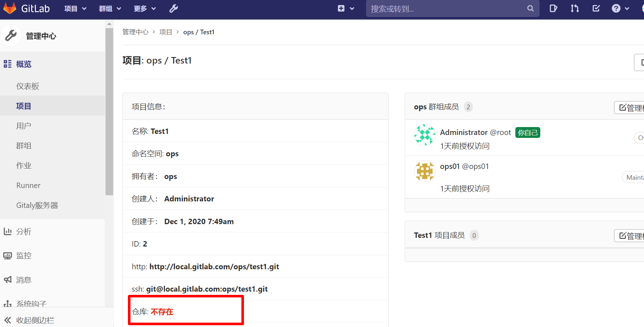
Task: Click ops / Test1 breadcrumb link
Action: pyautogui.click(x=199, y=32)
